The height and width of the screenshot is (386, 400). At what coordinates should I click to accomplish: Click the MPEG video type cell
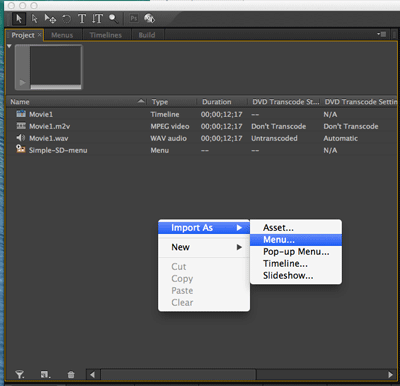point(170,126)
